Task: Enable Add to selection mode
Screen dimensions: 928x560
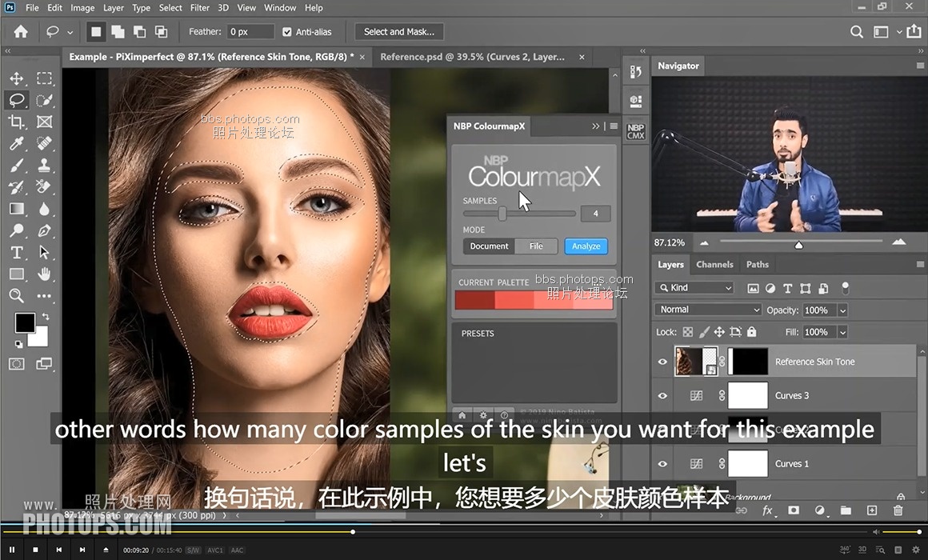Action: 118,31
